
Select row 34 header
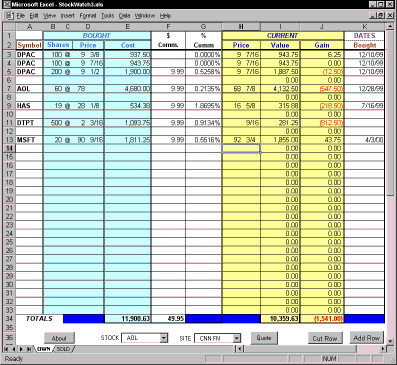point(9,319)
